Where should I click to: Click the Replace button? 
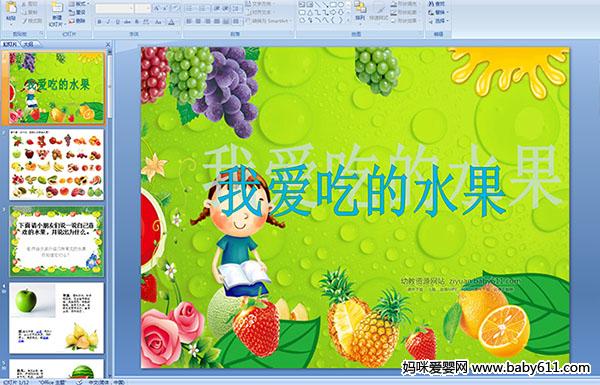pos(437,13)
